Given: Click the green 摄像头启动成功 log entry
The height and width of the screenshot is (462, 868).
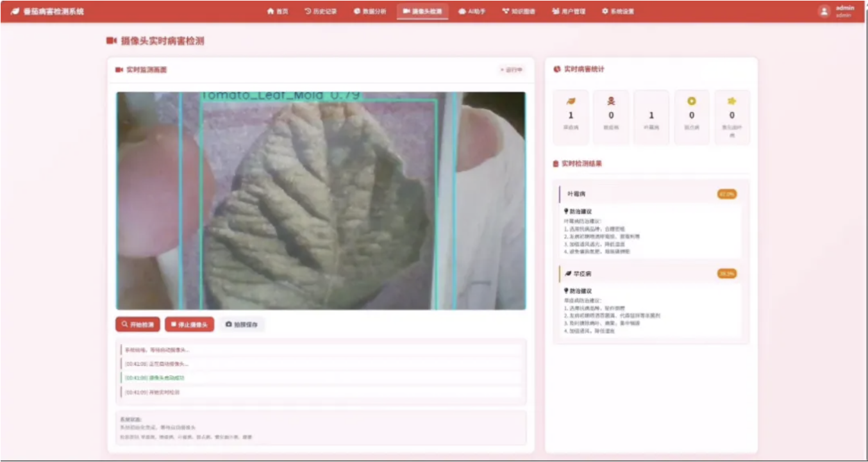Looking at the screenshot, I should [322, 378].
